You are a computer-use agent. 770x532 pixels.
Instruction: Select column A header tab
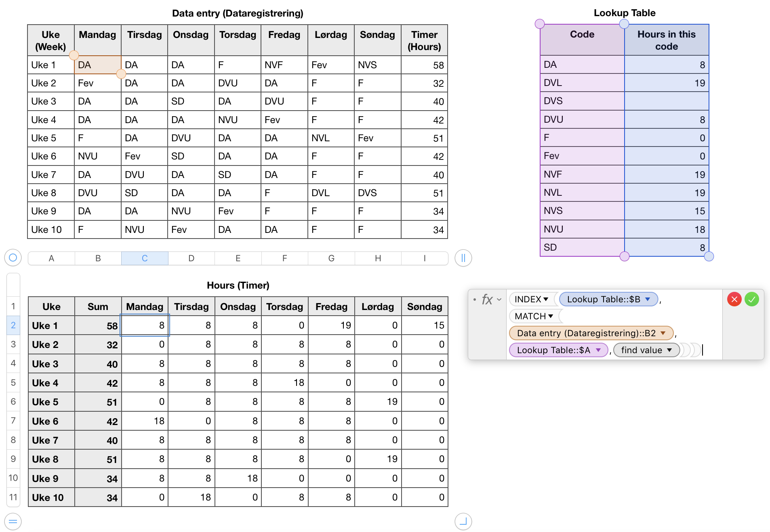pos(51,258)
